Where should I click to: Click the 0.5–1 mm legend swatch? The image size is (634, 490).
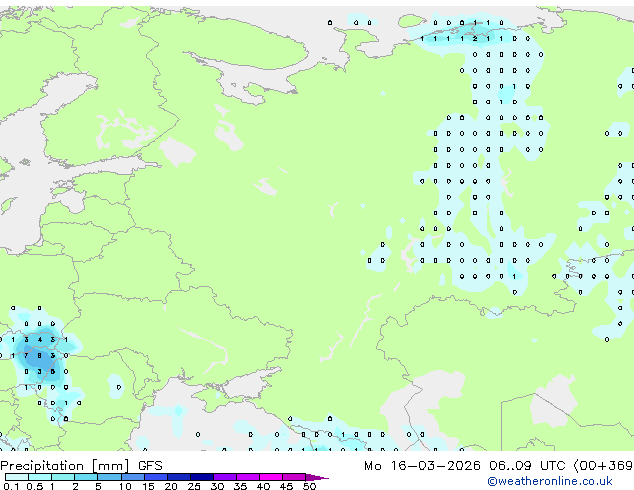(x=40, y=477)
